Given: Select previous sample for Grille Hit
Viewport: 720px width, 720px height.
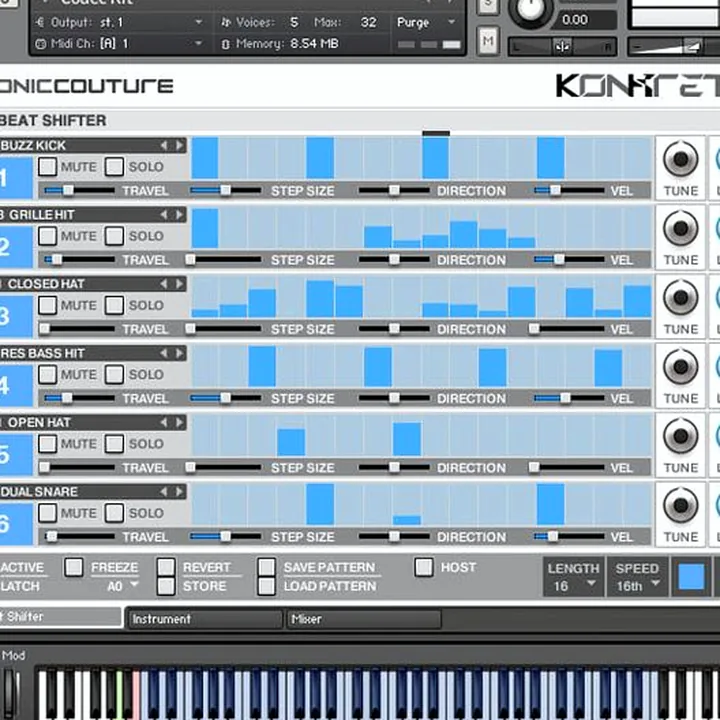Looking at the screenshot, I should tap(163, 215).
